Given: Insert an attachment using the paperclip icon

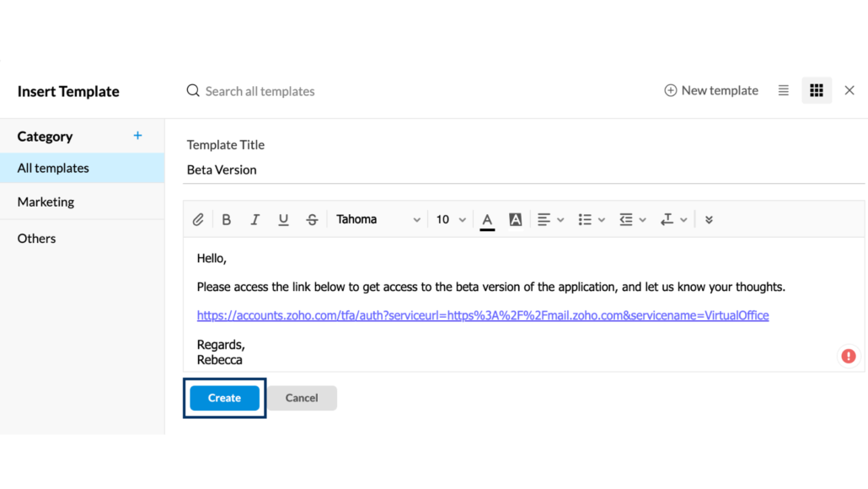Looking at the screenshot, I should click(x=198, y=219).
